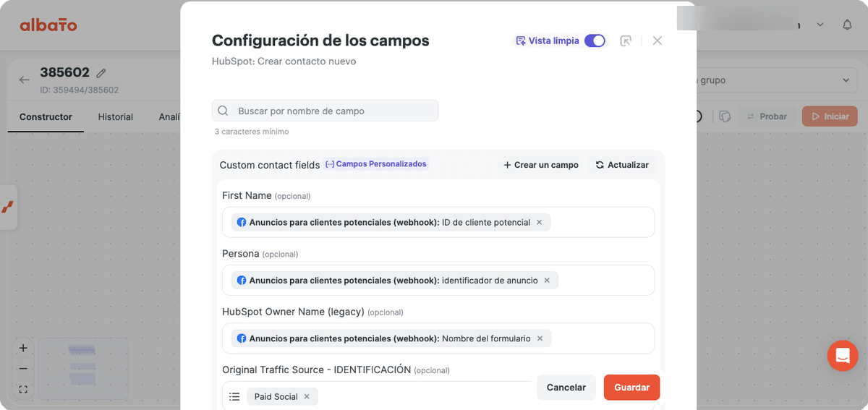
Task: Click the Albato logo
Action: tap(48, 25)
